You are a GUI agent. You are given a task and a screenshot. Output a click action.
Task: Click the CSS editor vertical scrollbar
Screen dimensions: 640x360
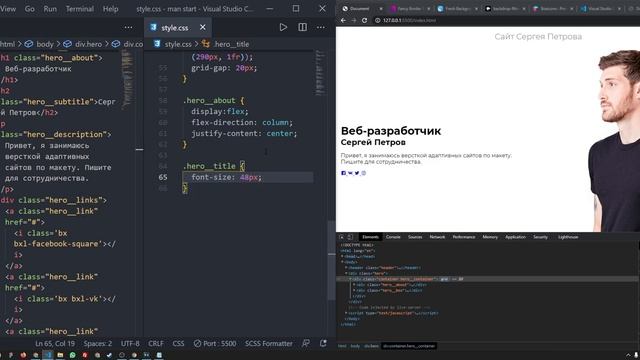point(331,260)
